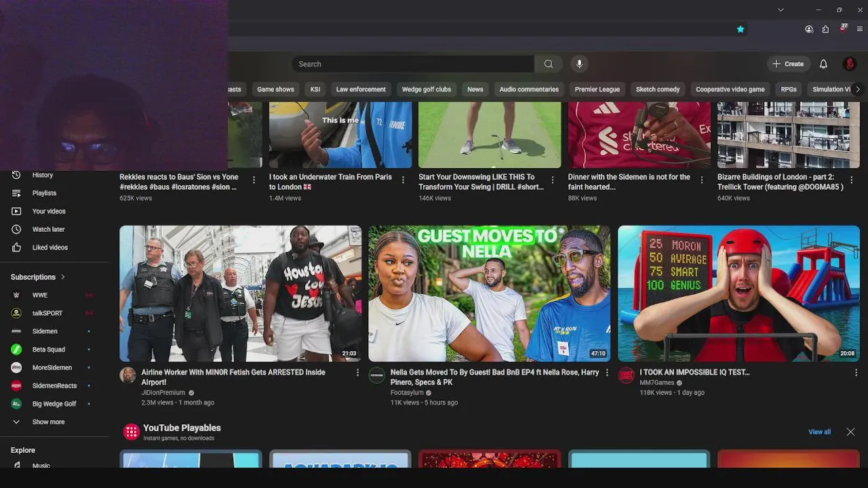868x488 pixels.
Task: Select the Audio commentaries chip
Action: tap(529, 89)
